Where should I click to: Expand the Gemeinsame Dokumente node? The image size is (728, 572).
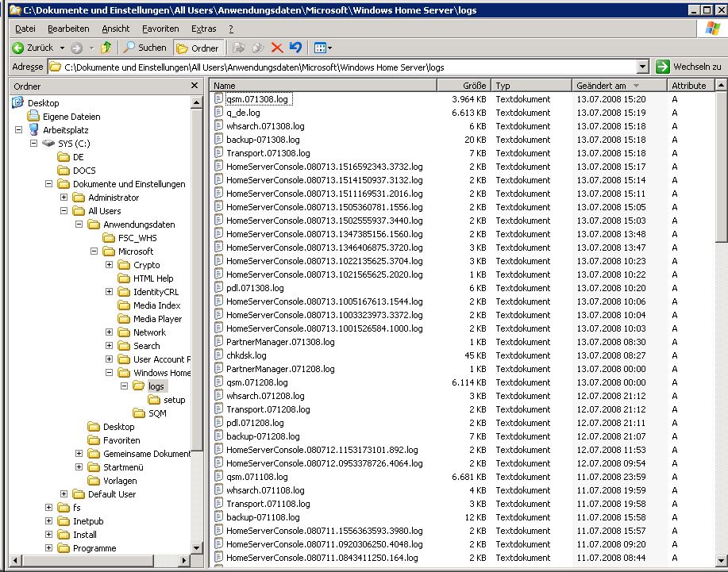point(79,453)
